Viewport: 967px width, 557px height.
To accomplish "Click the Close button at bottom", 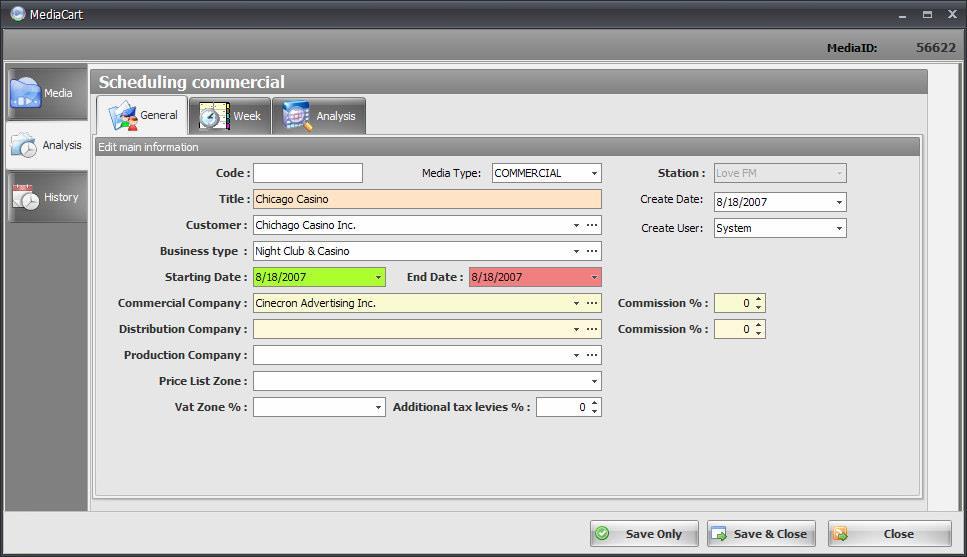I will 889,534.
